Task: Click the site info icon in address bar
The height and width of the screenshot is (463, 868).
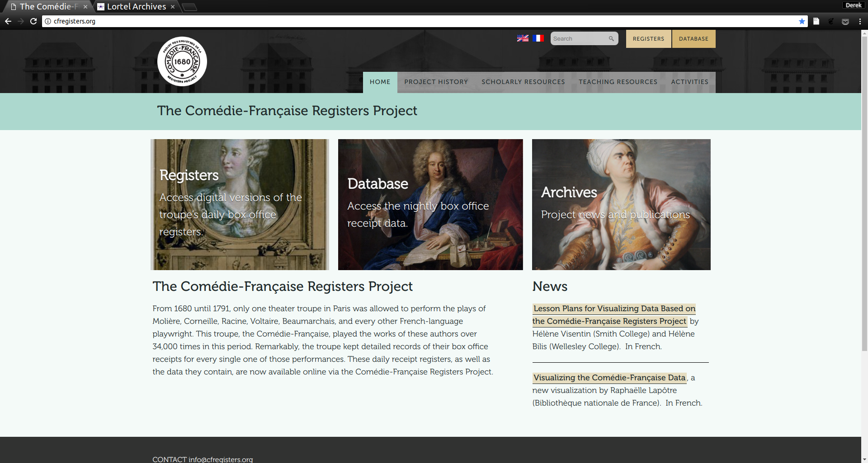Action: 48,21
